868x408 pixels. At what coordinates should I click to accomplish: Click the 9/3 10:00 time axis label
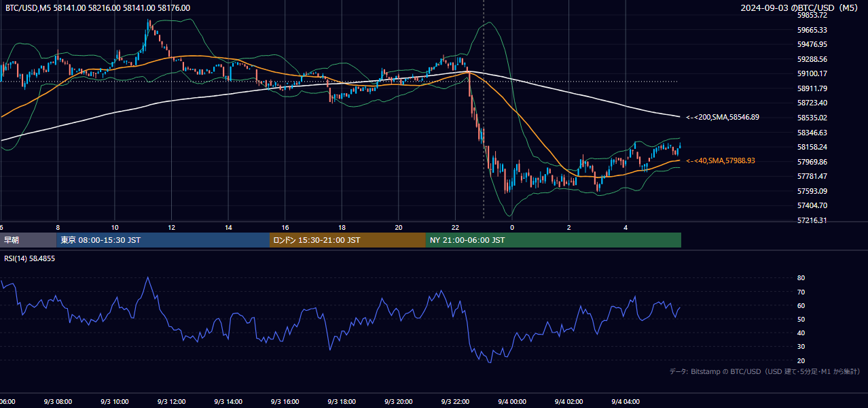click(115, 402)
